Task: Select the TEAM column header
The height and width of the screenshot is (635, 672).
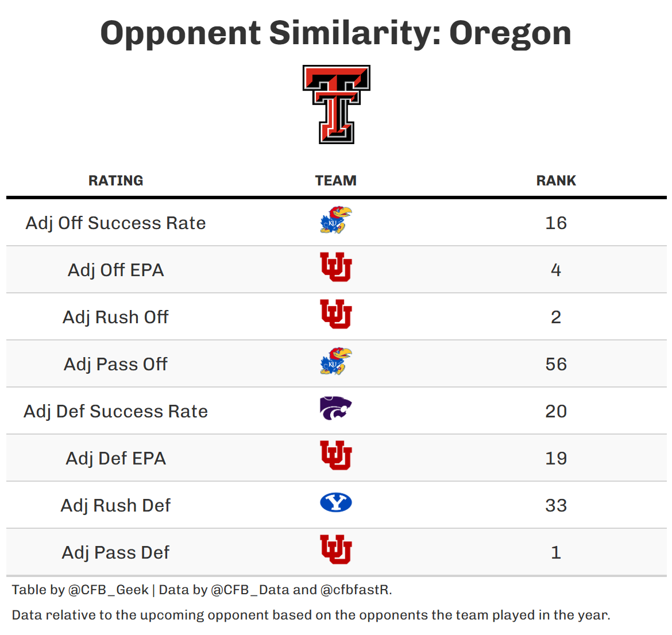Action: [336, 181]
